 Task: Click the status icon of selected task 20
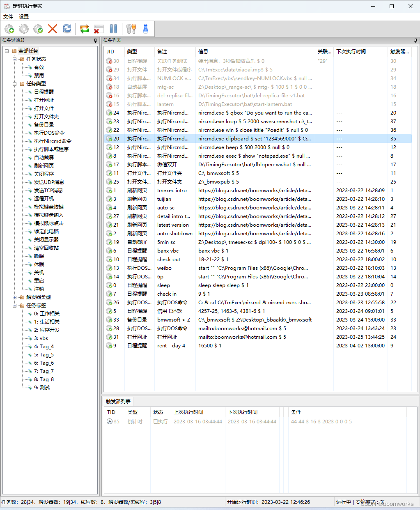pos(109,139)
